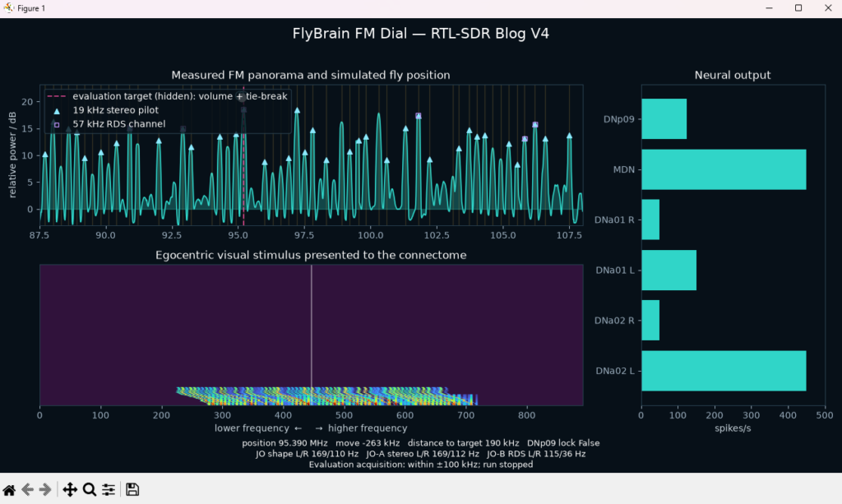
Task: Save the figure with the floppy disk icon
Action: pyautogui.click(x=132, y=489)
